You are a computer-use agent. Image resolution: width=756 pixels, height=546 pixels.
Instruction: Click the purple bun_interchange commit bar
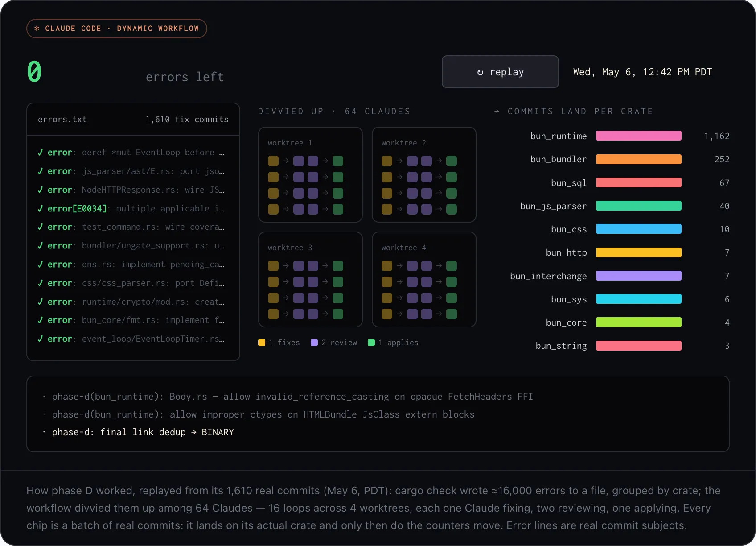(x=639, y=276)
